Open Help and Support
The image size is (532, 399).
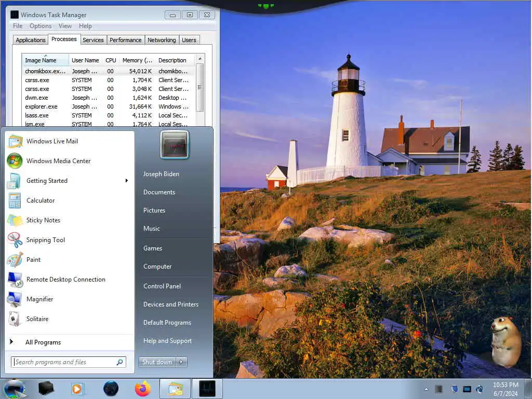click(x=168, y=341)
